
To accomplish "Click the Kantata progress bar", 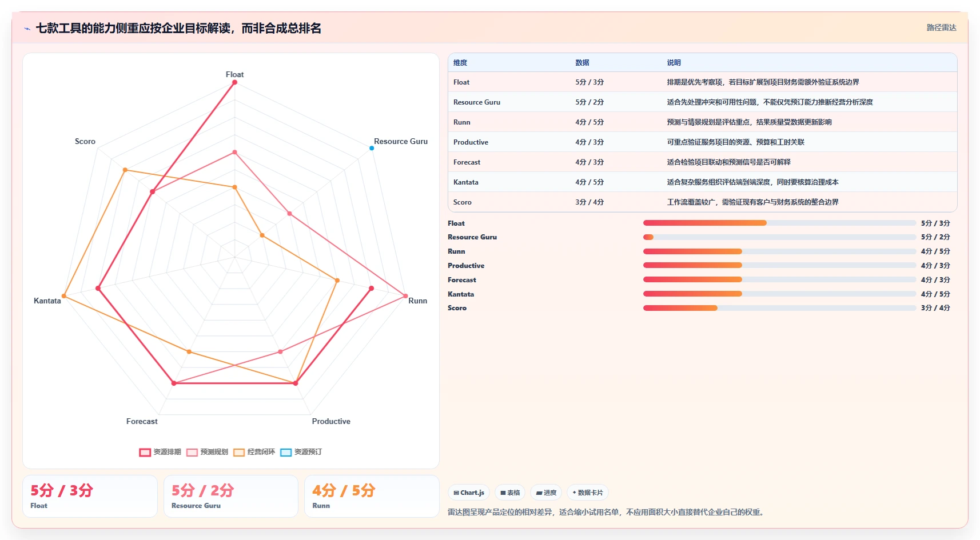I will (x=779, y=294).
